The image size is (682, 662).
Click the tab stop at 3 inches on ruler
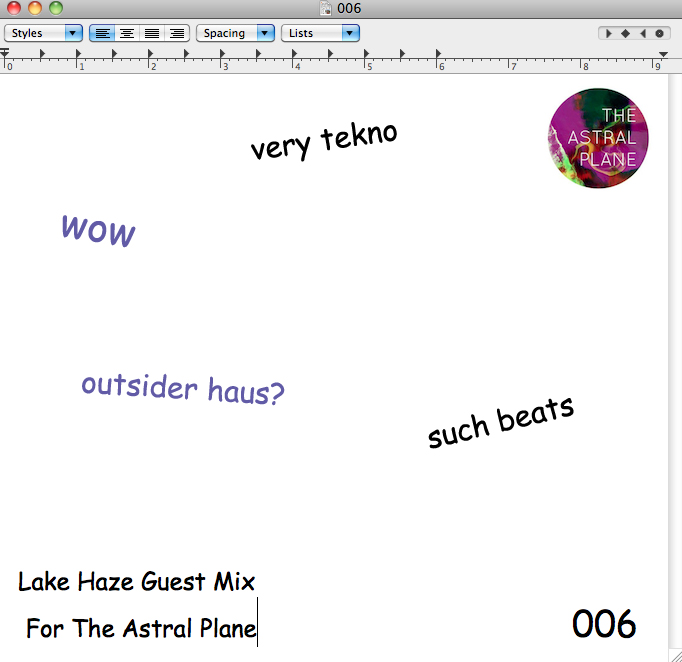coord(222,54)
